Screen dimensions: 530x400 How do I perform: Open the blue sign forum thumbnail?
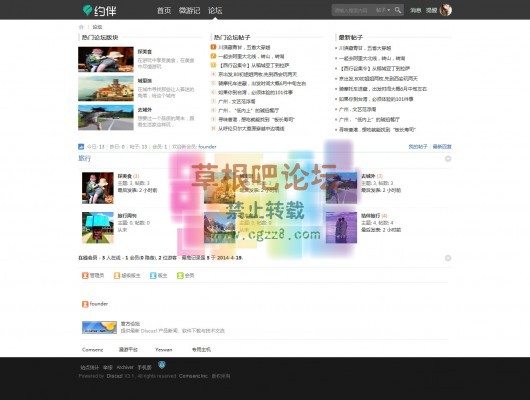[98, 228]
